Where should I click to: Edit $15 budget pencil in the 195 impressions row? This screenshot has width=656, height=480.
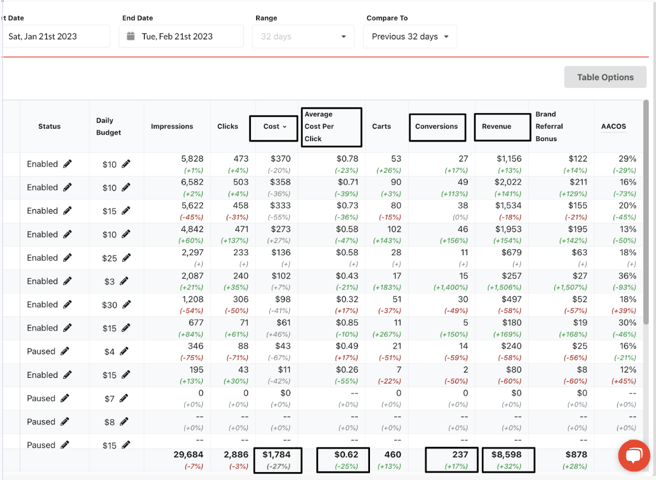[x=126, y=375]
